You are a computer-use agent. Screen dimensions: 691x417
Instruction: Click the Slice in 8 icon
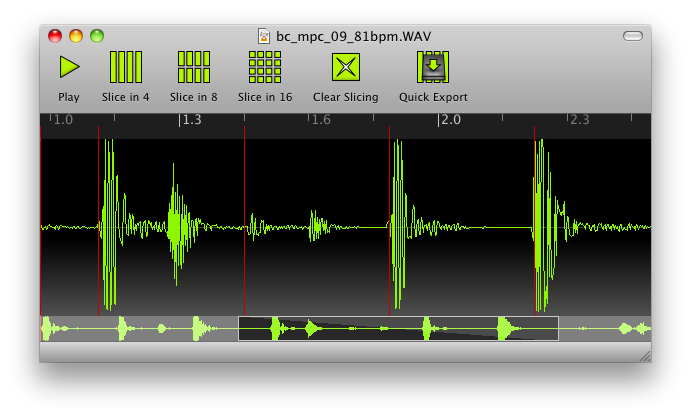[193, 67]
